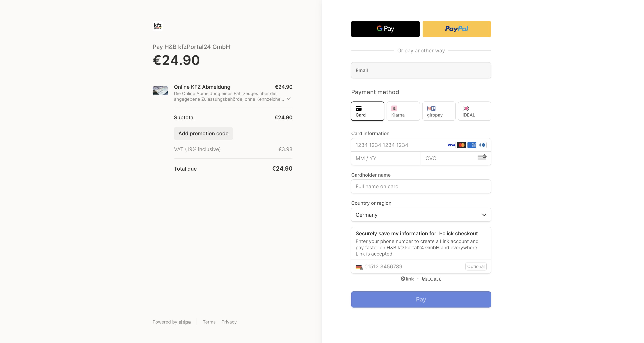
Task: Click the kfz portal24 logo
Action: (x=158, y=26)
